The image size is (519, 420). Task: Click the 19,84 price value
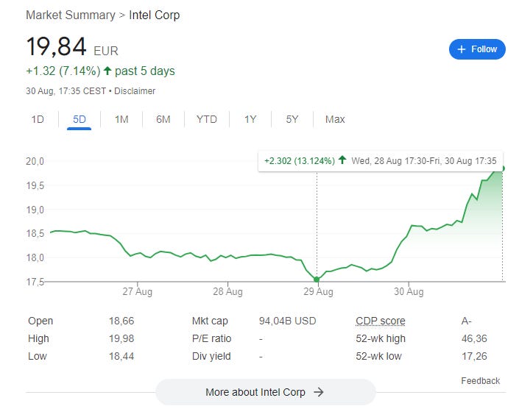pos(56,46)
